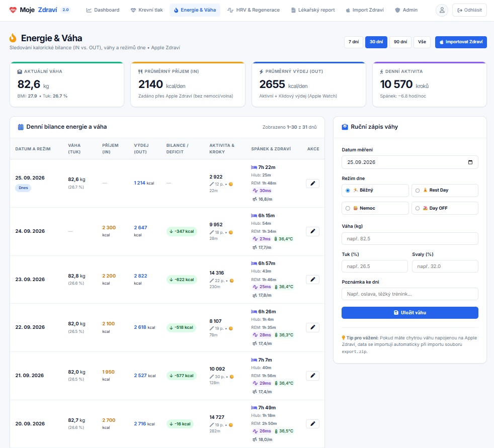The height and width of the screenshot is (448, 494).
Task: Click the heart logo of Moje Zdraví
Action: click(13, 10)
